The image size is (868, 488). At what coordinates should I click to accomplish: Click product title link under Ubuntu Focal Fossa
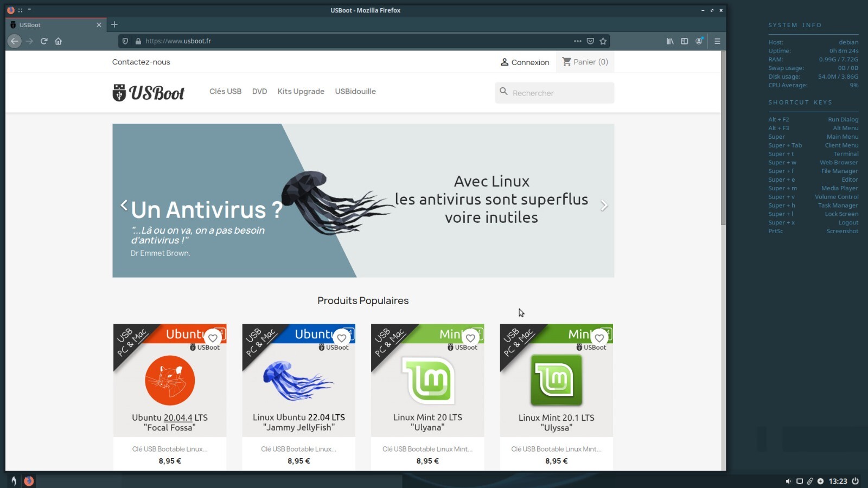click(170, 449)
